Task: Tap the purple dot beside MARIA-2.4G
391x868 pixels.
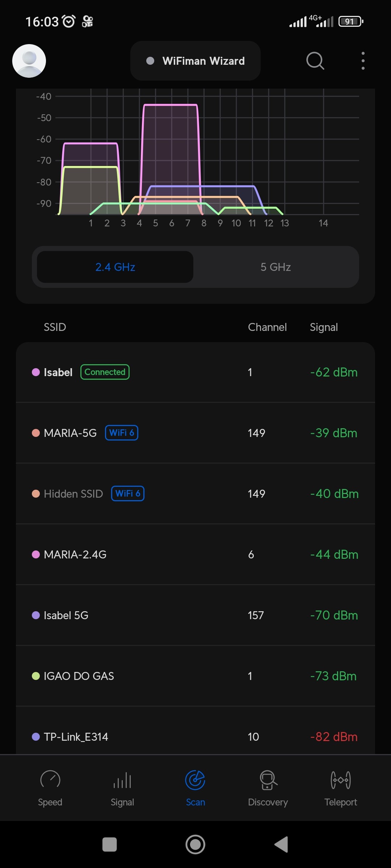Action: coord(36,554)
